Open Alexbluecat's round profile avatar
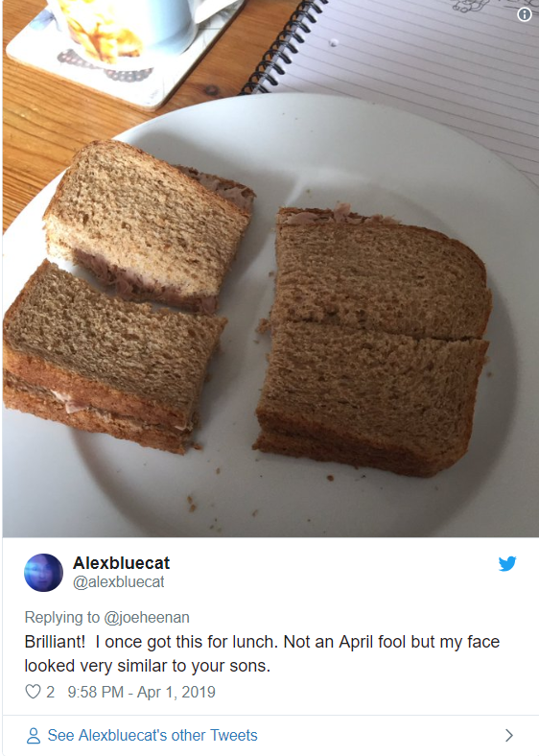Viewport: 539px width, 756px height. coord(43,573)
